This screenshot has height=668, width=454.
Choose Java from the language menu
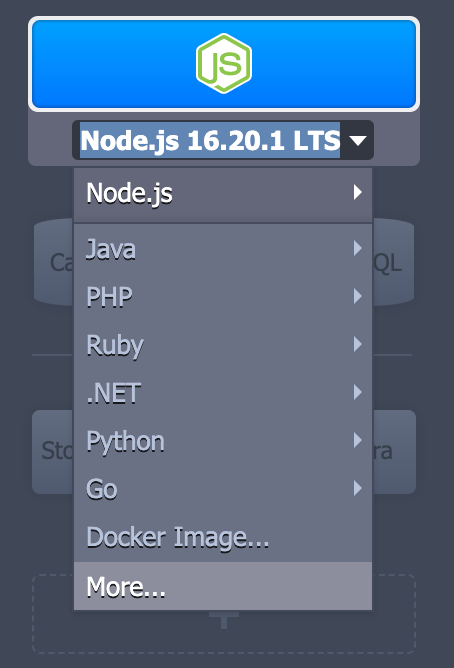click(111, 249)
